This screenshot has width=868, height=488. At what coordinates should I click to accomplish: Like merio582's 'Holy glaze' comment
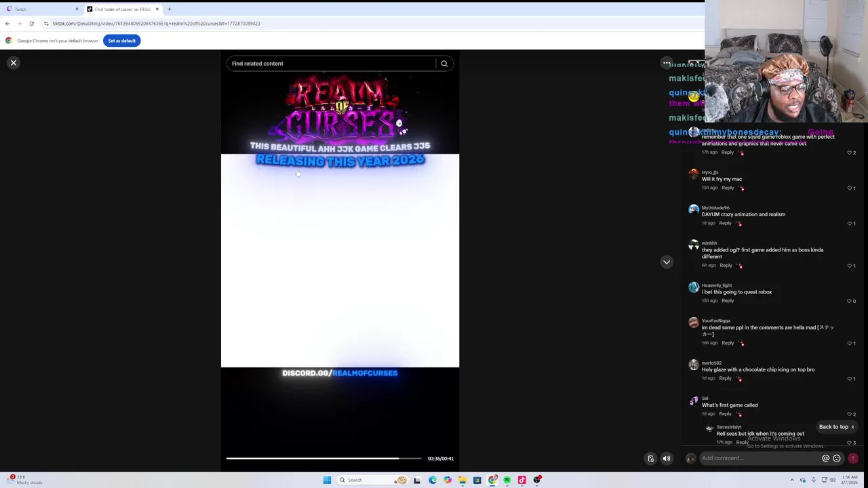point(850,378)
